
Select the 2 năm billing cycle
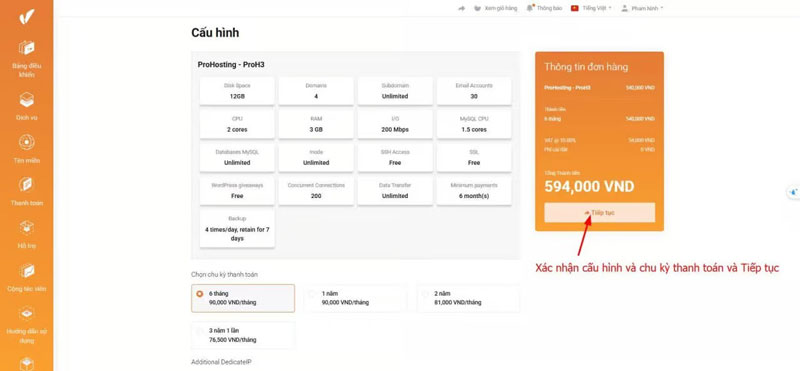[468, 298]
